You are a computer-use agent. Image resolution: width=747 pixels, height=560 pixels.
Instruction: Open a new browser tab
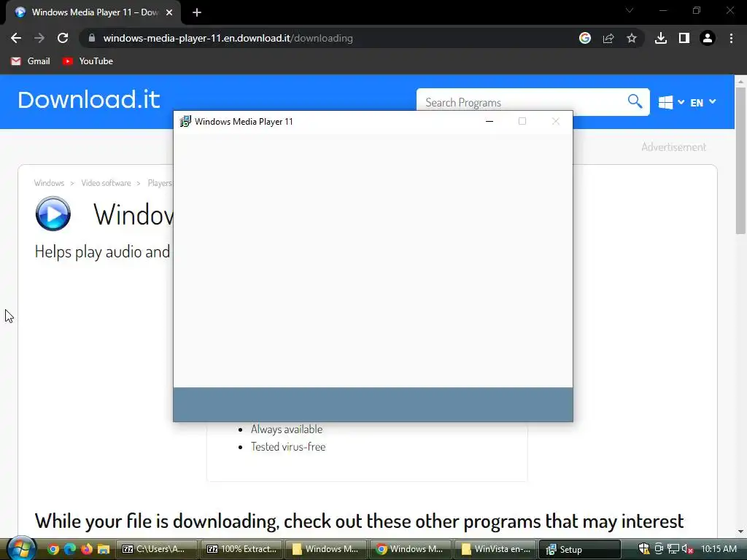click(x=197, y=12)
